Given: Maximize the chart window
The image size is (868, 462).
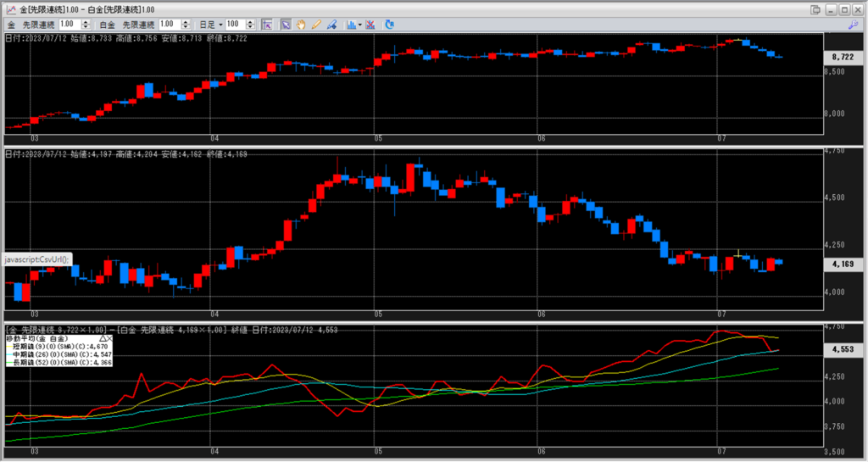Looking at the screenshot, I should (x=844, y=9).
